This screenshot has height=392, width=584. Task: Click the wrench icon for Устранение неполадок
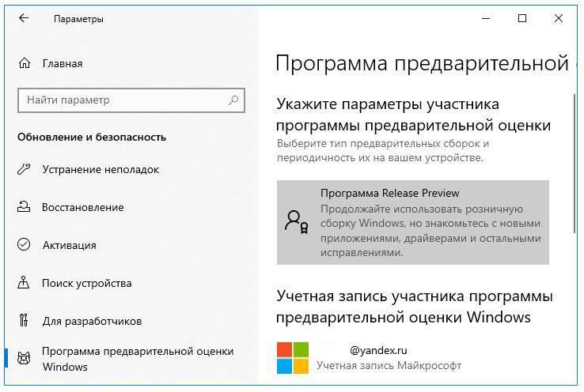pos(24,169)
